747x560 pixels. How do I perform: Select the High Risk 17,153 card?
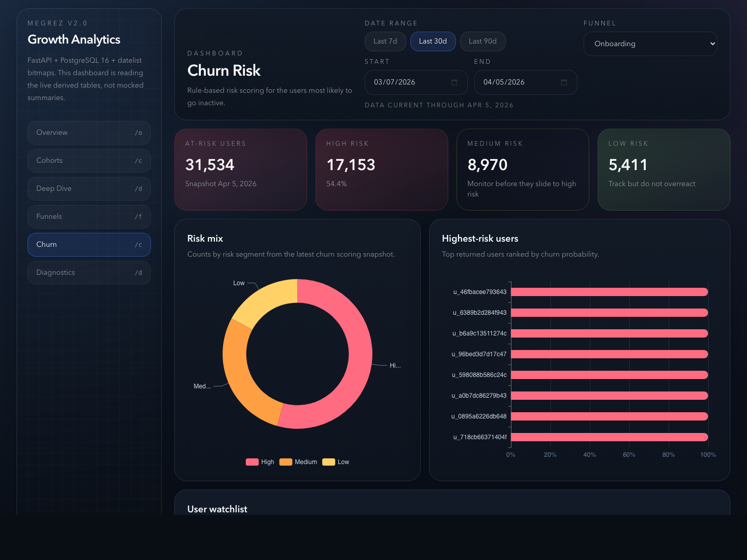(381, 170)
